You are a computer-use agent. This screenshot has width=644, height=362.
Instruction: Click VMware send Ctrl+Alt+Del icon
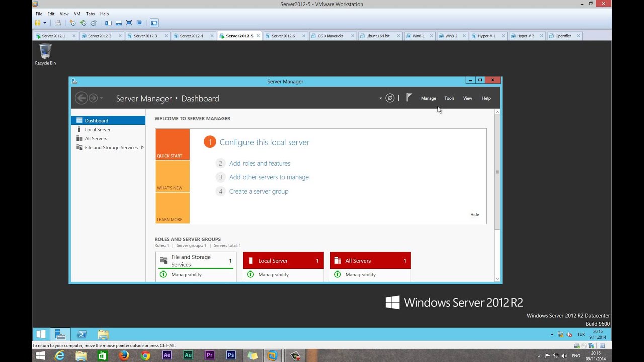point(58,23)
